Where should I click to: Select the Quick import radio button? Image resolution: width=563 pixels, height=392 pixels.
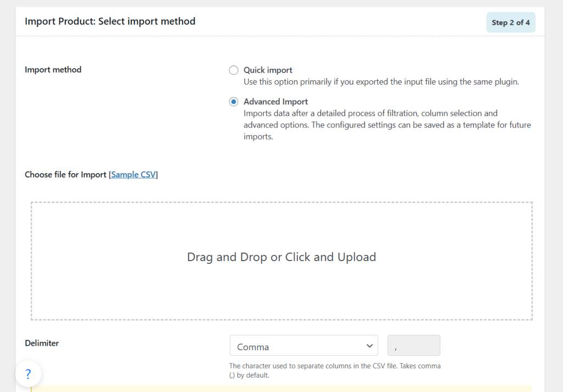click(234, 70)
